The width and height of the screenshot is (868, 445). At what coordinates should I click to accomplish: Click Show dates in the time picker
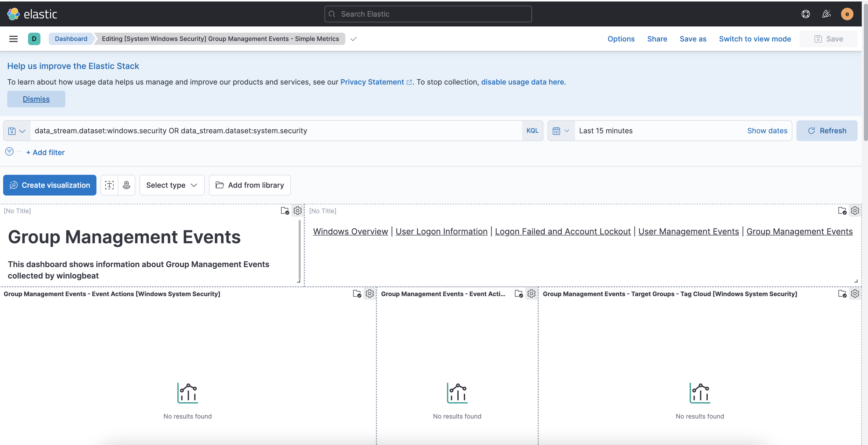click(x=767, y=131)
